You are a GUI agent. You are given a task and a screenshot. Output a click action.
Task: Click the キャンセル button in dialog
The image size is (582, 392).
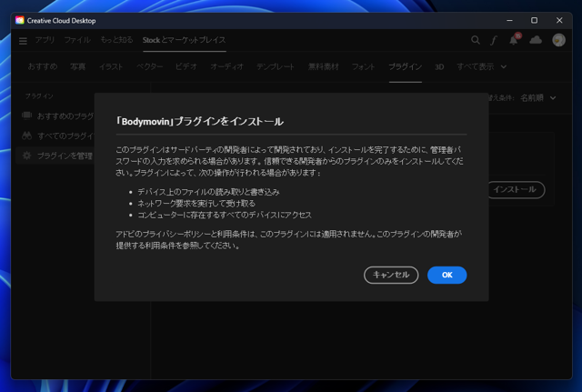tap(391, 275)
